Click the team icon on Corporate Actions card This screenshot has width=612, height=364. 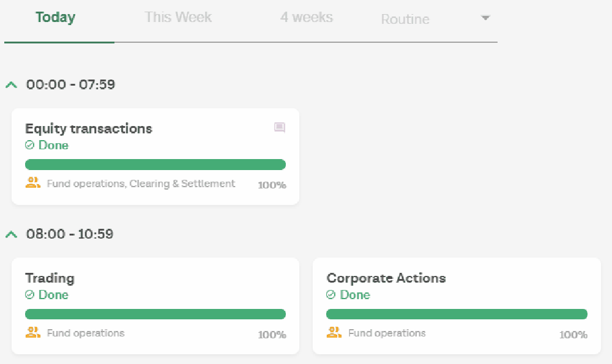334,332
